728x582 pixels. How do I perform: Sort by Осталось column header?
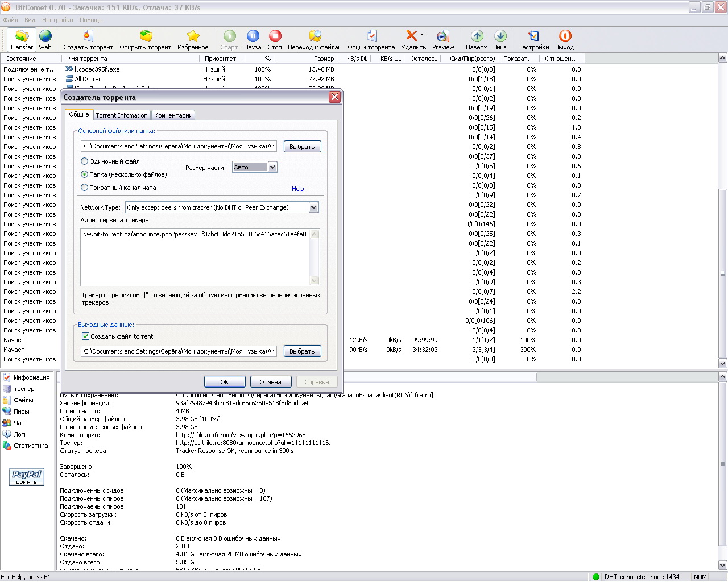click(x=424, y=59)
